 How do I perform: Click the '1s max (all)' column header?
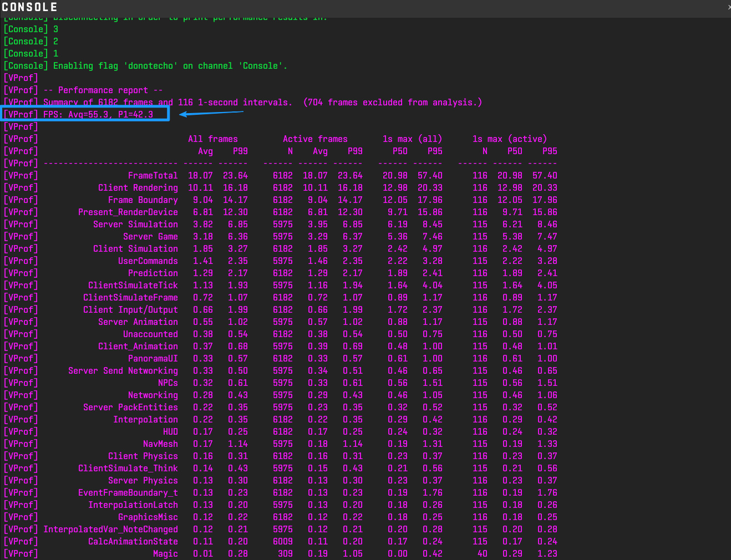click(412, 139)
